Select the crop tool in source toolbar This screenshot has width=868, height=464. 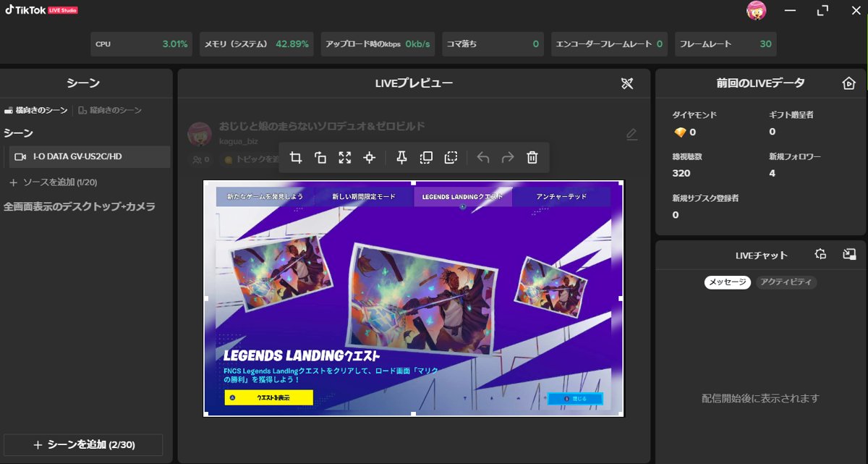pyautogui.click(x=296, y=158)
